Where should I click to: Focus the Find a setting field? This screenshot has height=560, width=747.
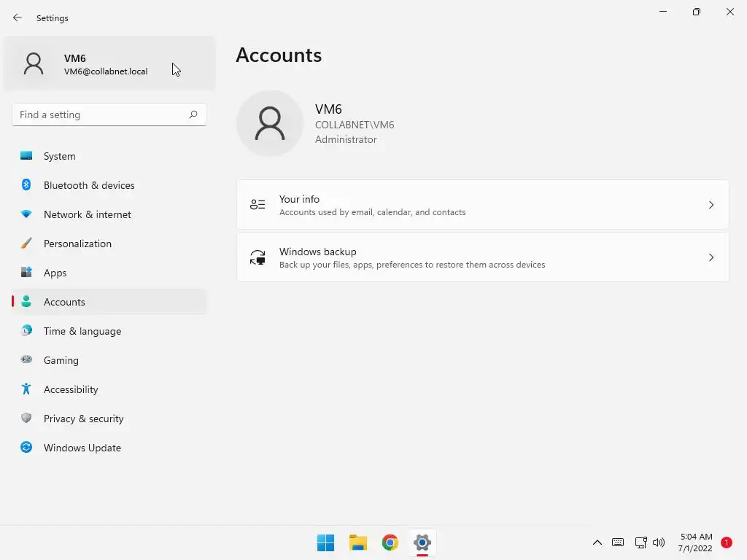pyautogui.click(x=109, y=114)
